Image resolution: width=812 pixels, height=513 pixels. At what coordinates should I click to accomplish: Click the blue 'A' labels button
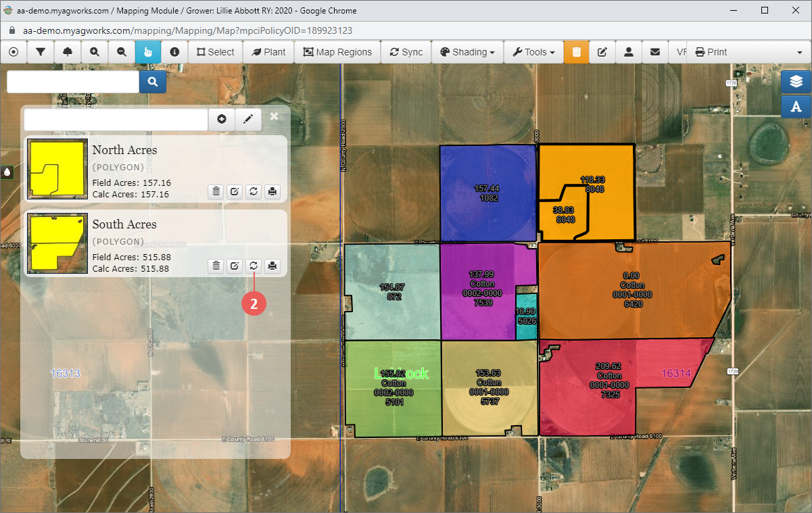click(796, 107)
